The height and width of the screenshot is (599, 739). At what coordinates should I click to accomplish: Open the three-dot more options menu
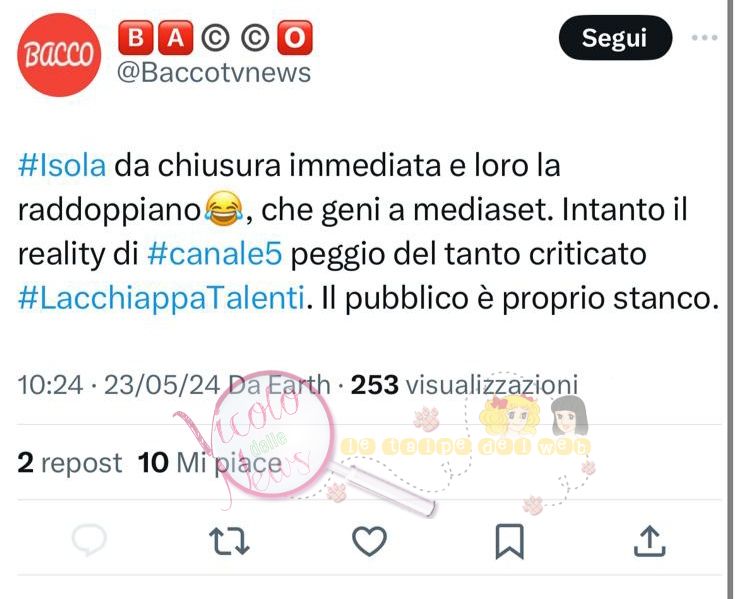coord(705,37)
